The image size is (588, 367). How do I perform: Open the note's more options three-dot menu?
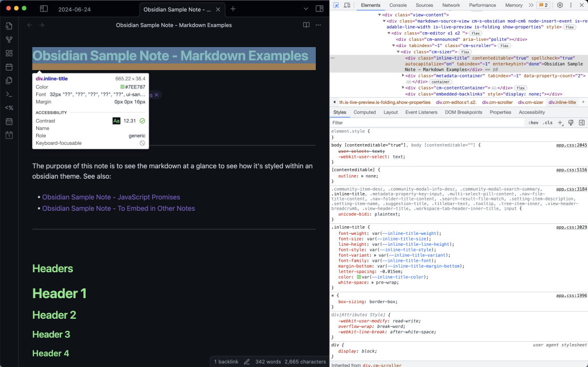[318, 25]
